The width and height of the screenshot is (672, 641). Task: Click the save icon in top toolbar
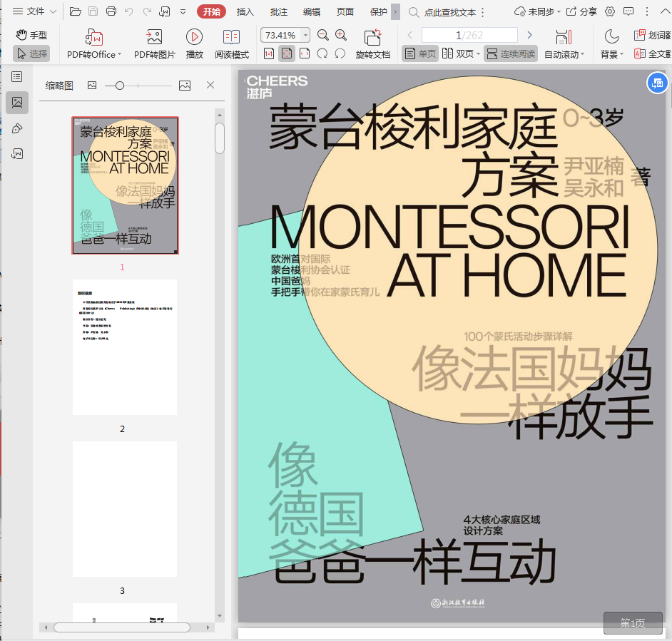[x=93, y=11]
